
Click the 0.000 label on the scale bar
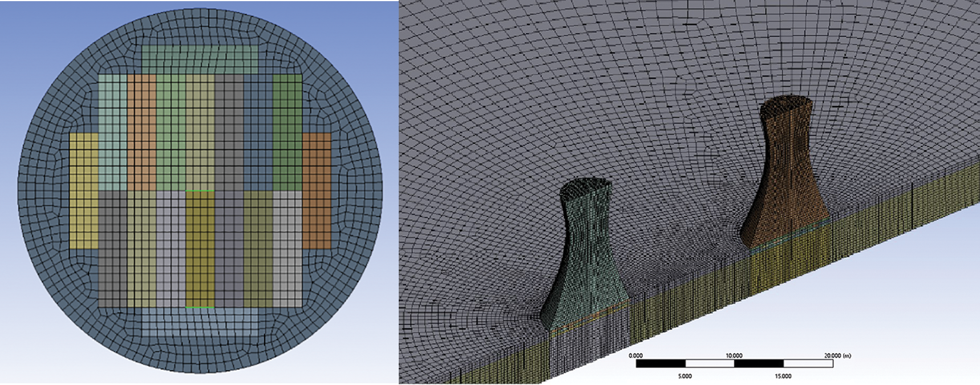pyautogui.click(x=635, y=355)
